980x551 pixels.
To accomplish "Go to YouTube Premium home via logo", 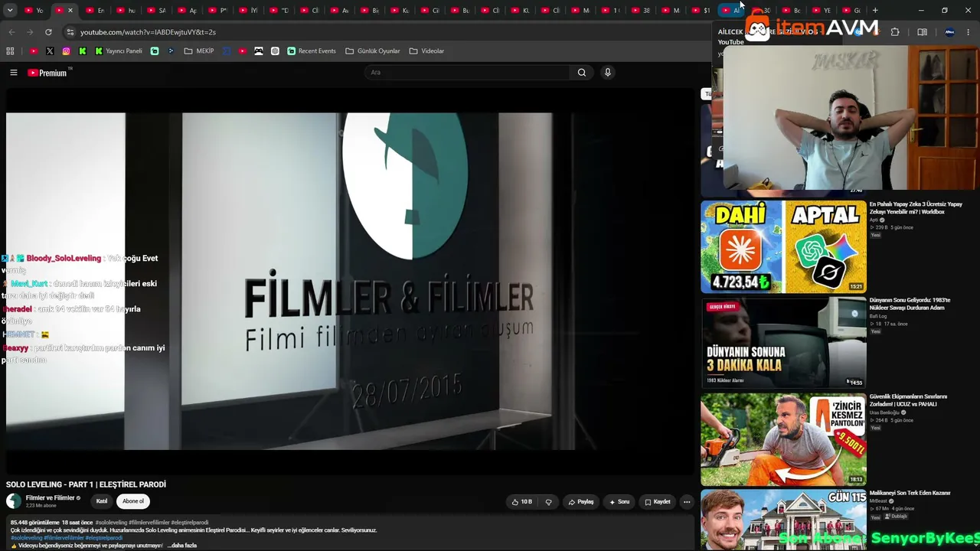I will [48, 73].
